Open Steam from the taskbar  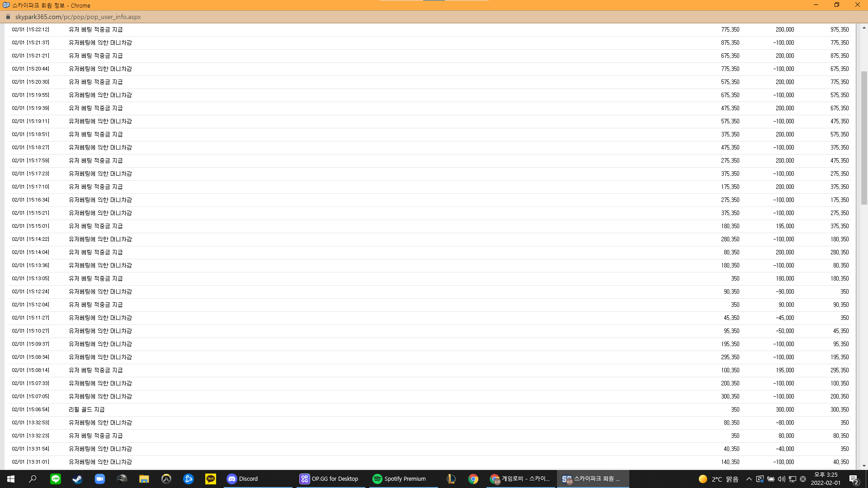pos(78,479)
